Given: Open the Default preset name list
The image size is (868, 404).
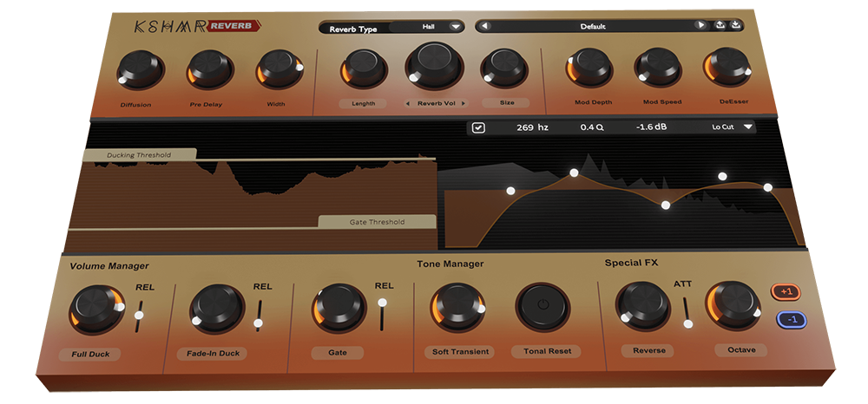Looking at the screenshot, I should tap(593, 27).
